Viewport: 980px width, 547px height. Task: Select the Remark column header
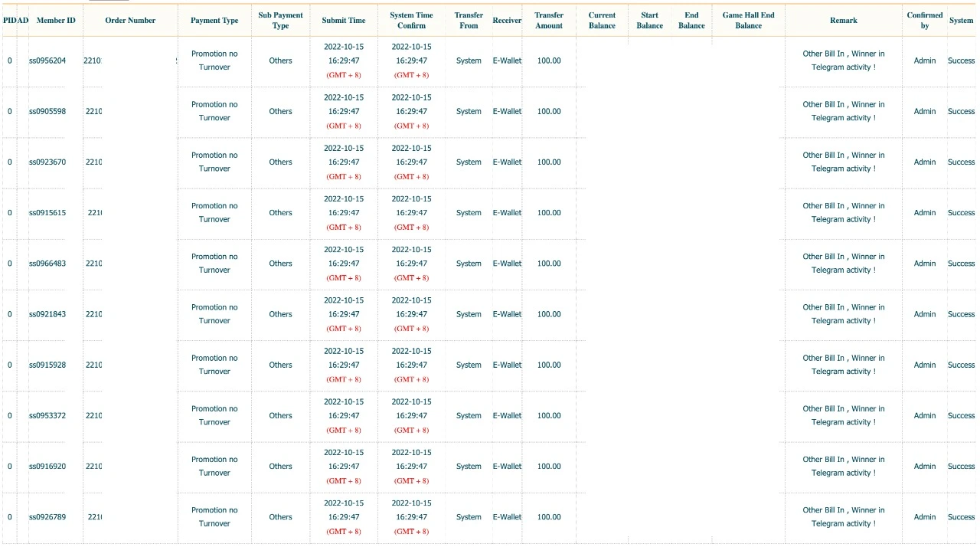tap(844, 21)
